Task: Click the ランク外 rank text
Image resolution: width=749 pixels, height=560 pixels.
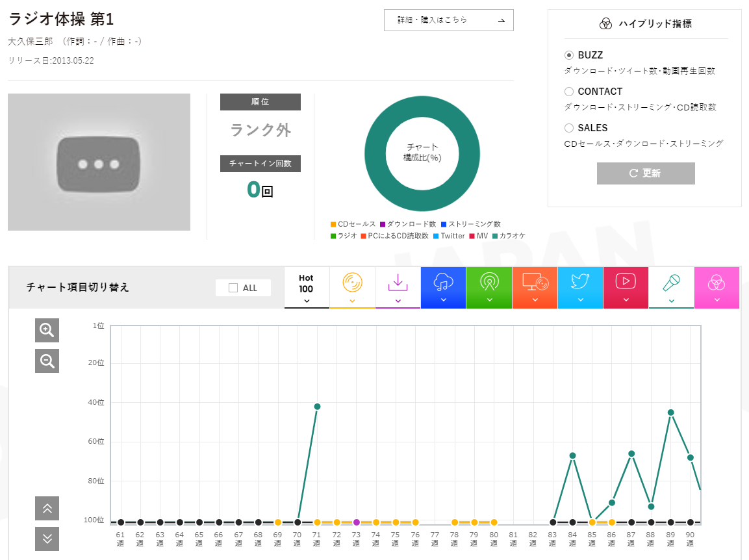Action: pos(260,130)
